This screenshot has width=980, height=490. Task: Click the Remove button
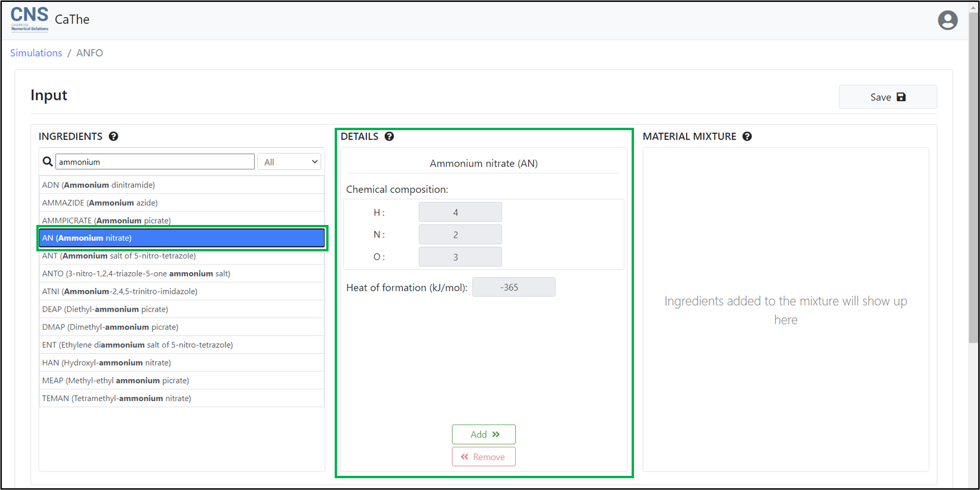483,457
